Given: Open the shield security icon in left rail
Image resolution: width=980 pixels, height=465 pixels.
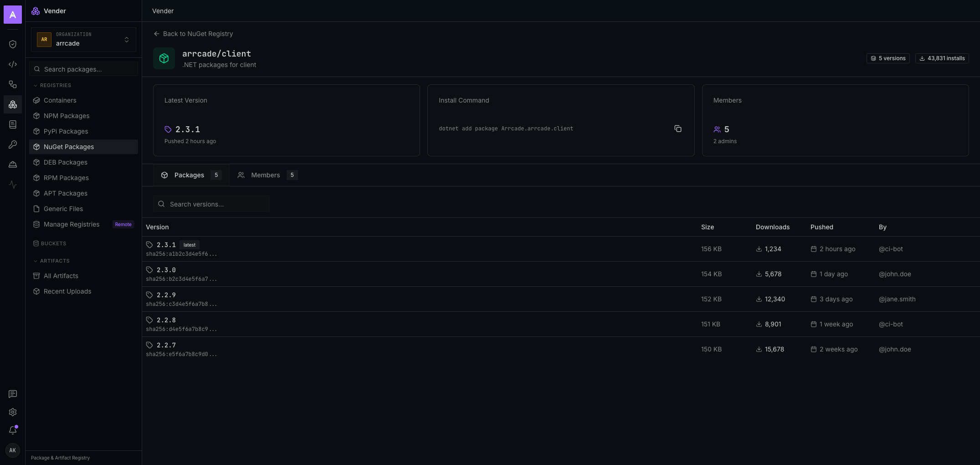Looking at the screenshot, I should point(13,44).
